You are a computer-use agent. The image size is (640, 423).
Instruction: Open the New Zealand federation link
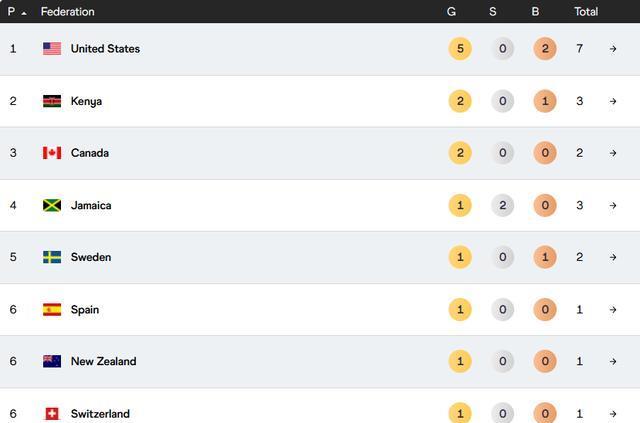tap(103, 362)
